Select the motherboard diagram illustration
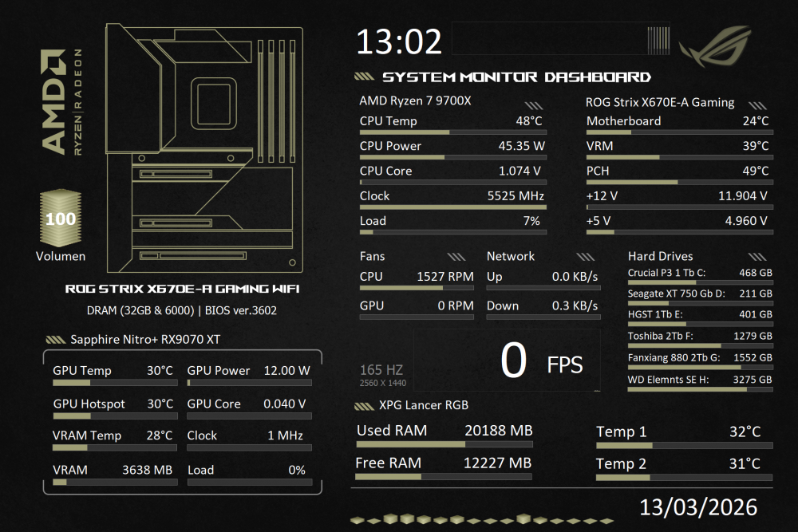Image resolution: width=798 pixels, height=532 pixels. click(204, 148)
